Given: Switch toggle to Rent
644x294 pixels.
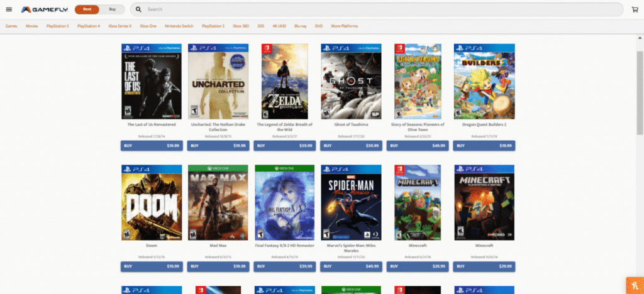Looking at the screenshot, I should 87,9.
